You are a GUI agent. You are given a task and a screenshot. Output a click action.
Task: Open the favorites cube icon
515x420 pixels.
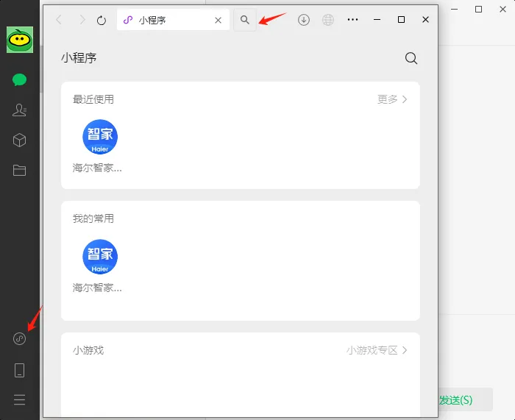click(x=19, y=140)
